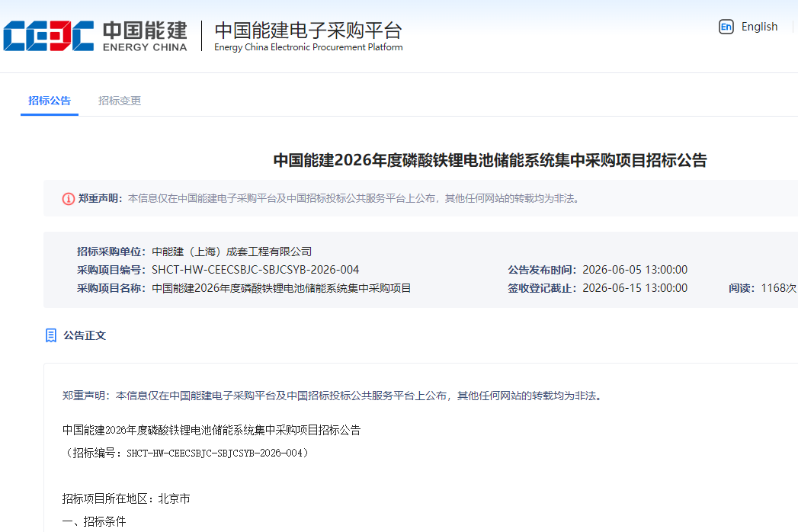This screenshot has height=532, width=798.
Task: Click project number SHCT-HW-CEECSBJC-SBJCSYB-2026-004 in info box
Action: [x=255, y=270]
